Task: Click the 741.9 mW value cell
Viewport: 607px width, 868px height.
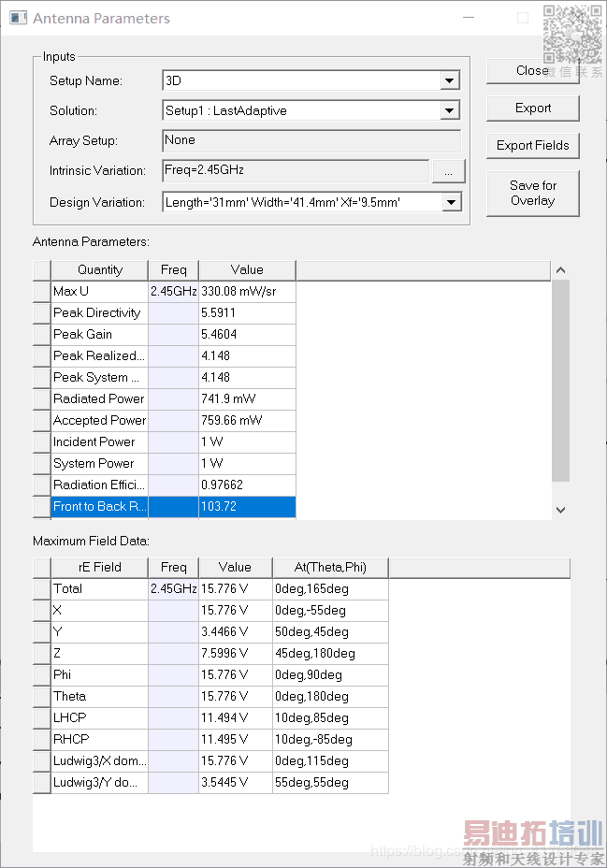Action: coord(247,399)
